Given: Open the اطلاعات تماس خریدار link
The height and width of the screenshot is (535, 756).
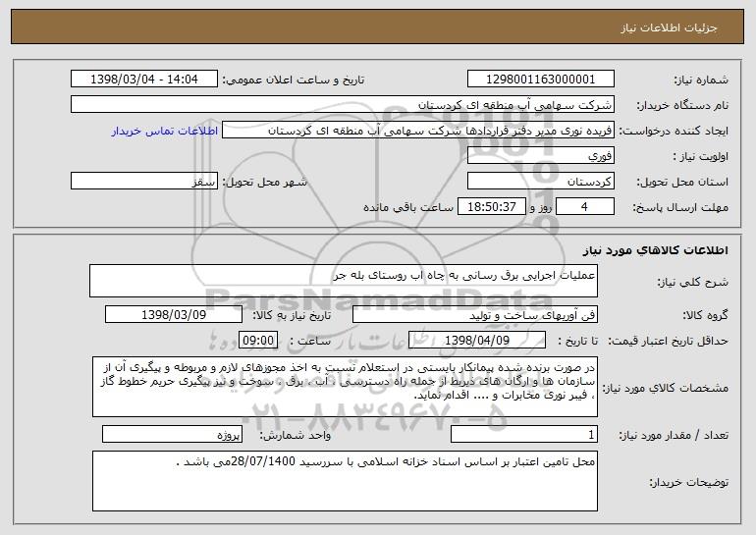Looking at the screenshot, I should point(165,132).
